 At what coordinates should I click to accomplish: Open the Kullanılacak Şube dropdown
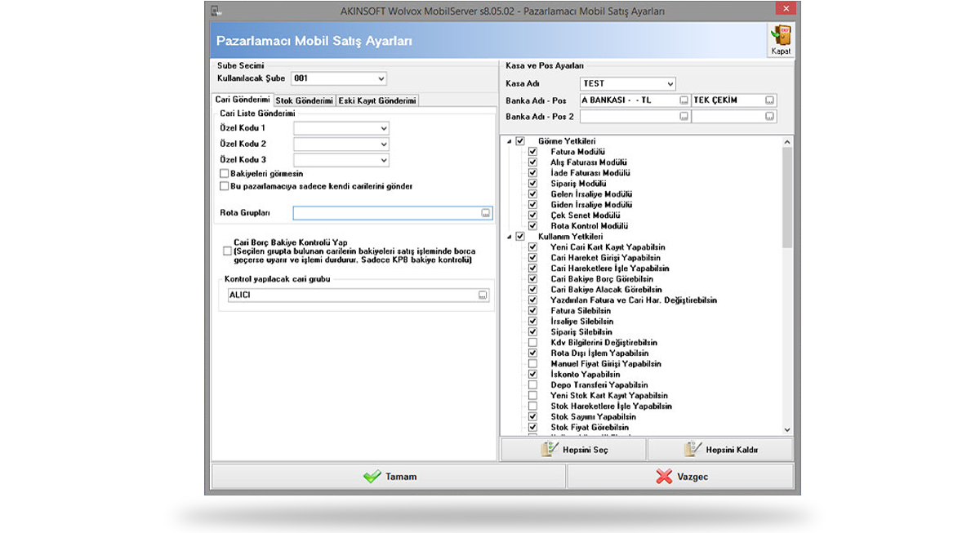pos(381,79)
